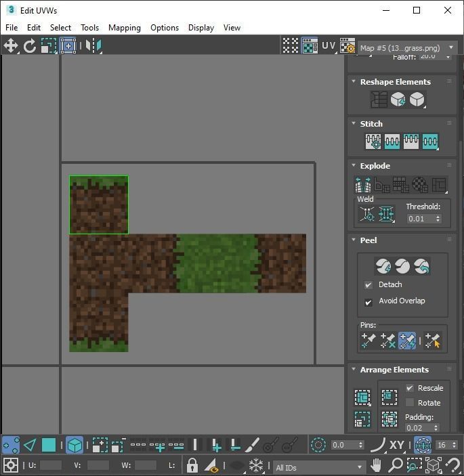Image resolution: width=464 pixels, height=476 pixels.
Task: Open texture properties icon with gear
Action: pos(347,45)
